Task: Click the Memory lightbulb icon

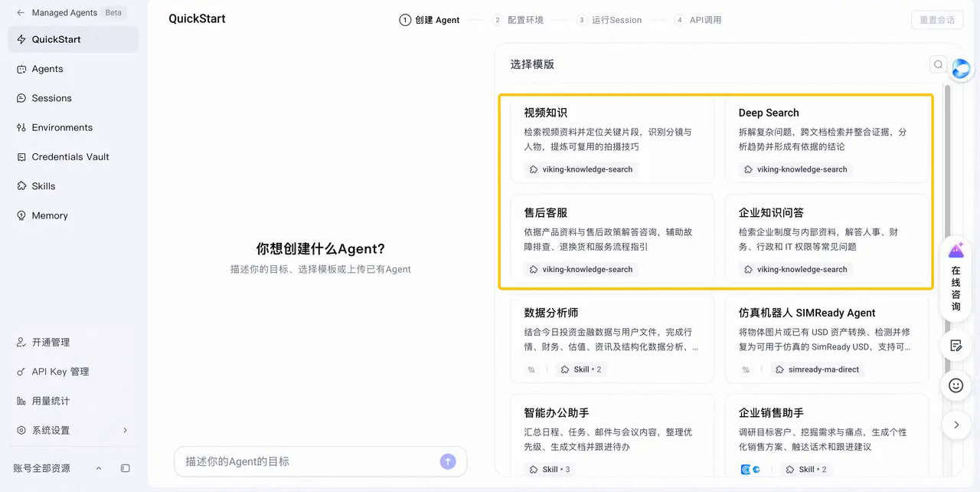Action: click(x=21, y=215)
